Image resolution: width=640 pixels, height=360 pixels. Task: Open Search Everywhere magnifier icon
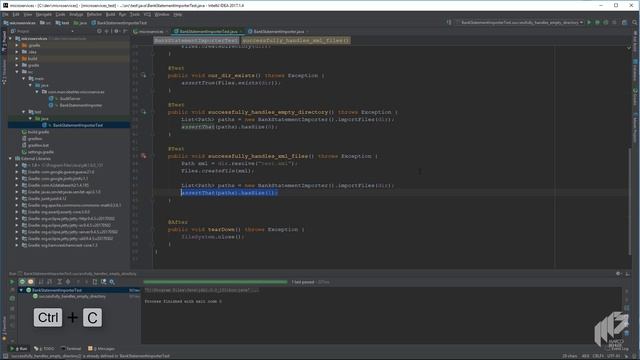634,22
